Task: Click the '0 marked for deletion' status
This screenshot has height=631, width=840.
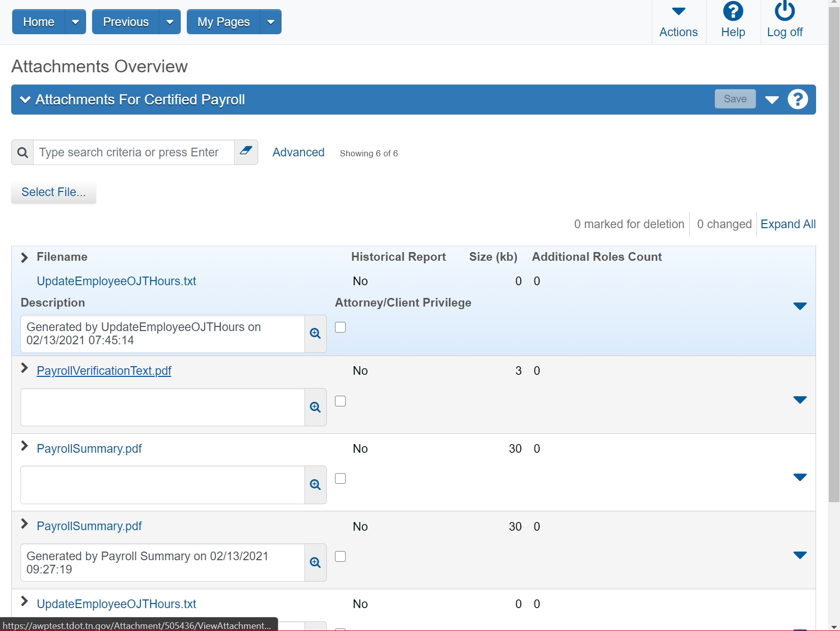Action: [x=629, y=224]
